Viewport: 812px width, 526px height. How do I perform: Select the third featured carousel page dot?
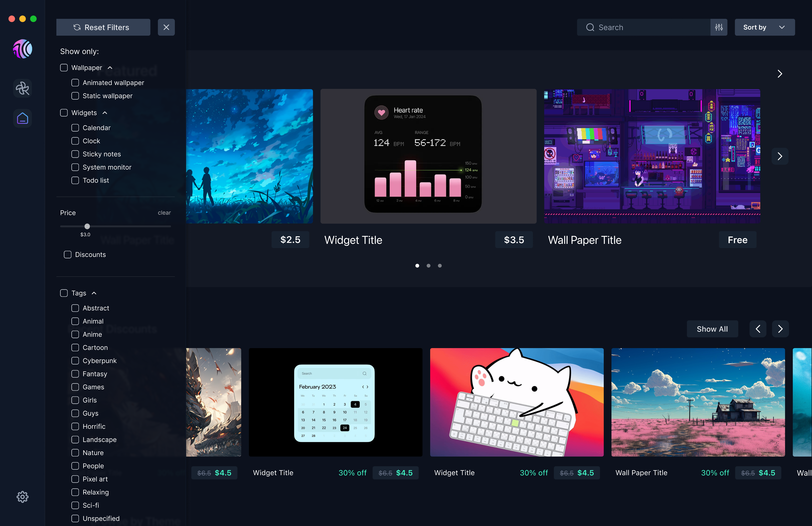(440, 265)
